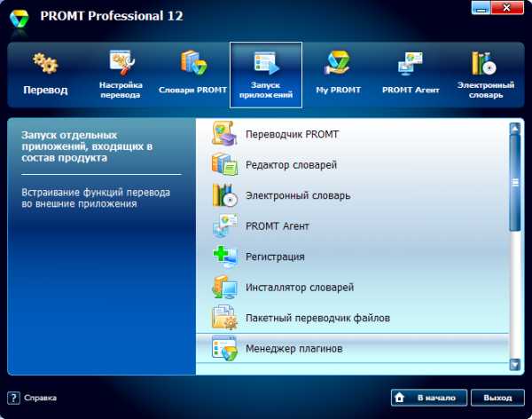This screenshot has width=532, height=419.
Task: Open the Перевод gears icon
Action: [45, 64]
